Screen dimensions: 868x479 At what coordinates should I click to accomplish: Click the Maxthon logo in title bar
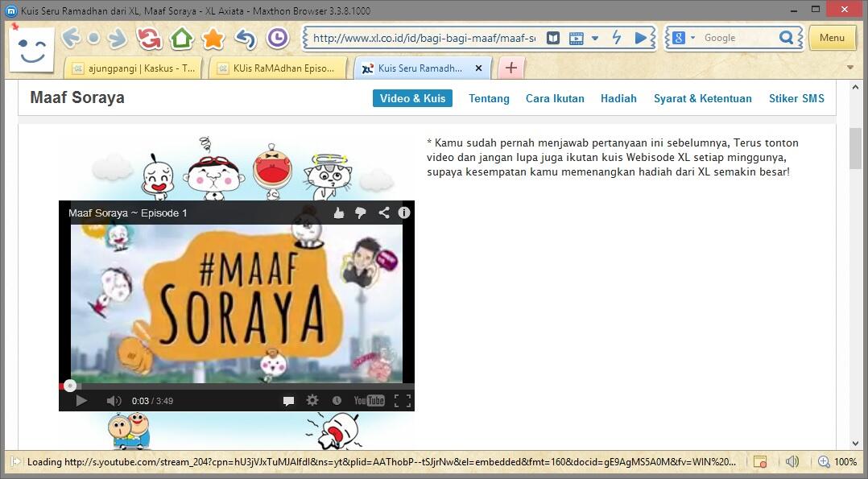tap(11, 10)
